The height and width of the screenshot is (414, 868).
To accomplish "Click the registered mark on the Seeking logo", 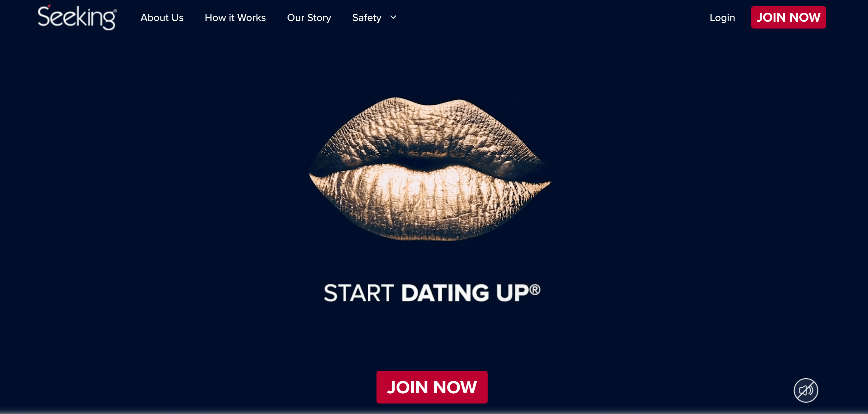I will click(115, 11).
